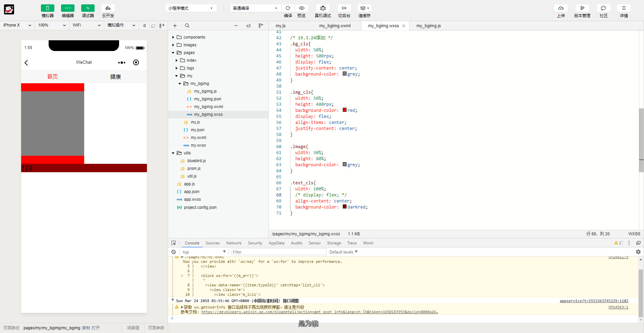Click the preview eye icon
The image size is (644, 333).
(x=302, y=8)
